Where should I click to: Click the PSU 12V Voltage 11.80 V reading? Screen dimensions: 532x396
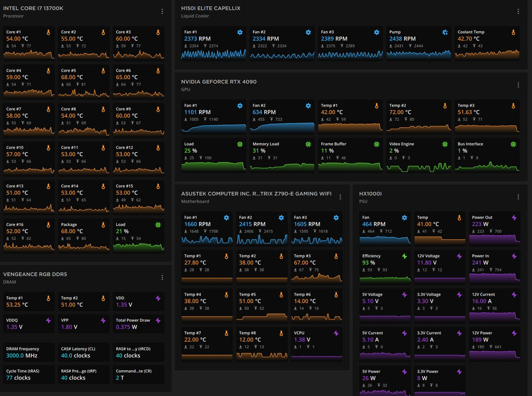point(427,262)
